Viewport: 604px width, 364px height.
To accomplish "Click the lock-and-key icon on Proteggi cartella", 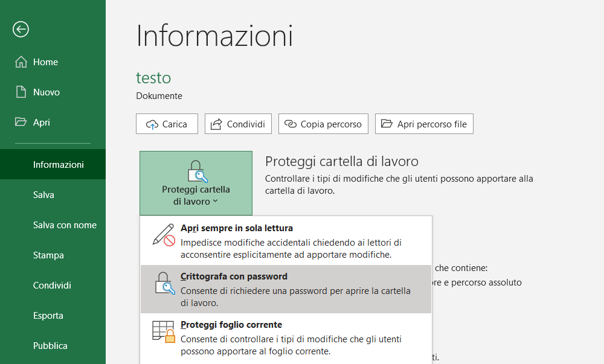I will pyautogui.click(x=198, y=171).
